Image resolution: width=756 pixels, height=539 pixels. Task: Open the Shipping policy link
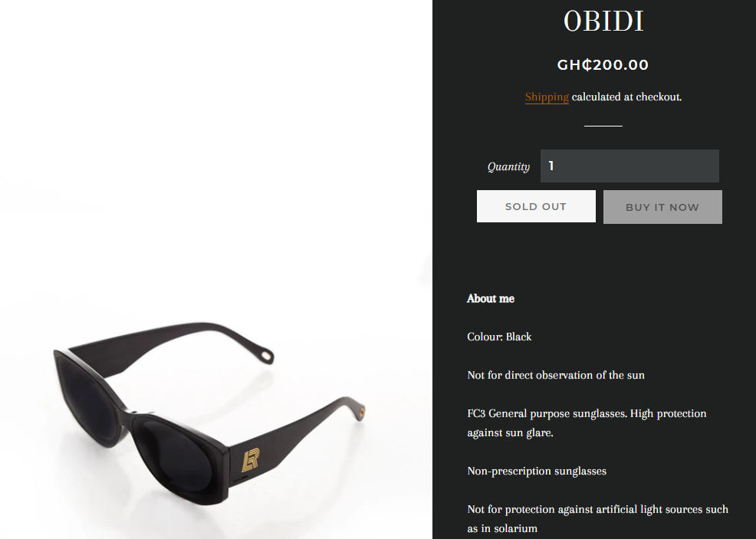[x=547, y=97]
